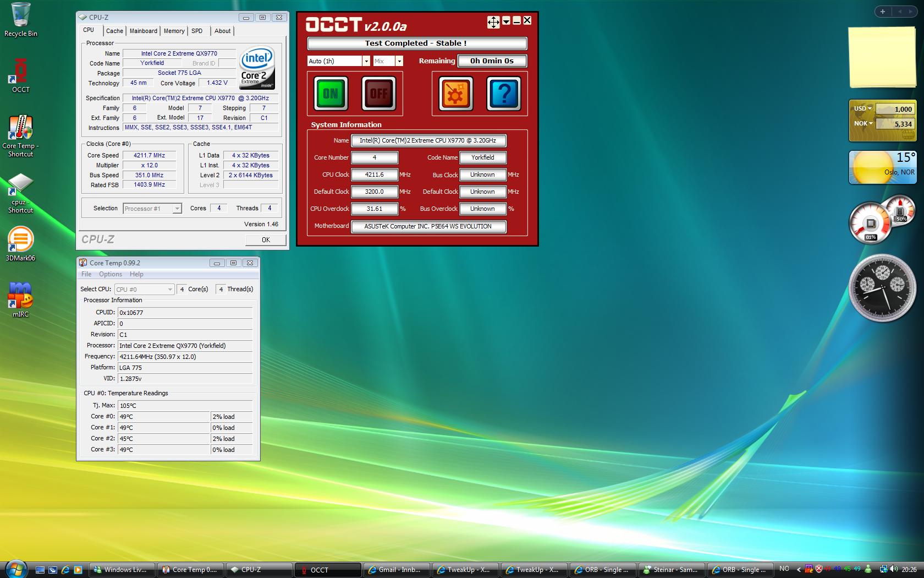Screen dimensions: 924x578
Task: Click the Windows Live Messenger tray icon
Action: (868, 569)
